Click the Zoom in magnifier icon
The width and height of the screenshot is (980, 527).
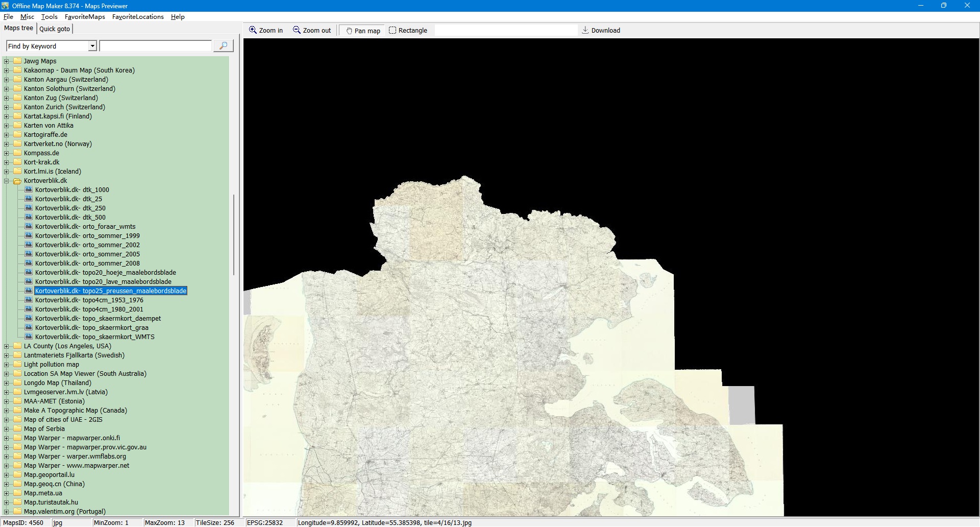pyautogui.click(x=253, y=30)
